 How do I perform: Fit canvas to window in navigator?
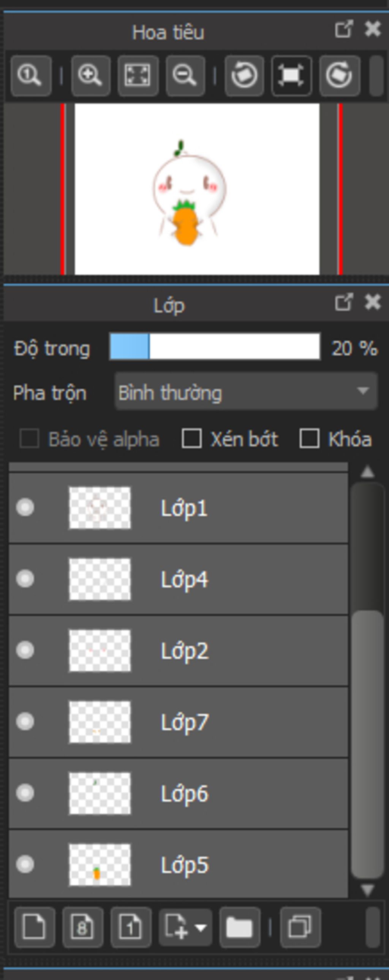pos(138,76)
